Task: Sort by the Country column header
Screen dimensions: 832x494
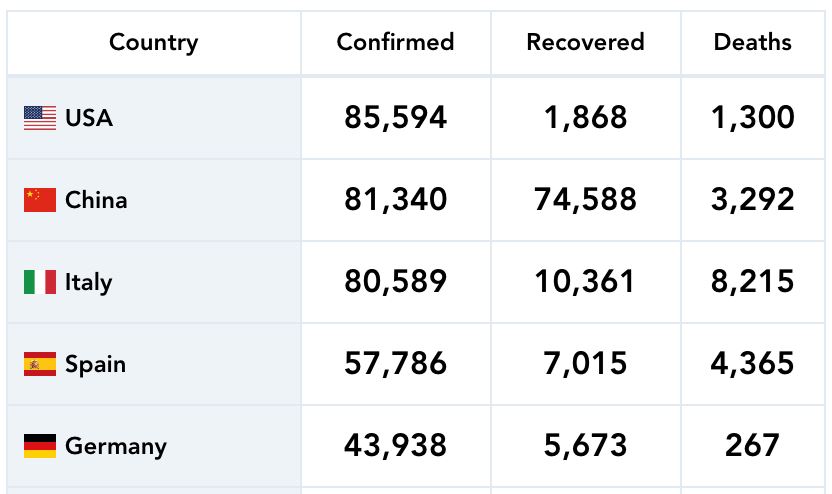Action: (153, 42)
